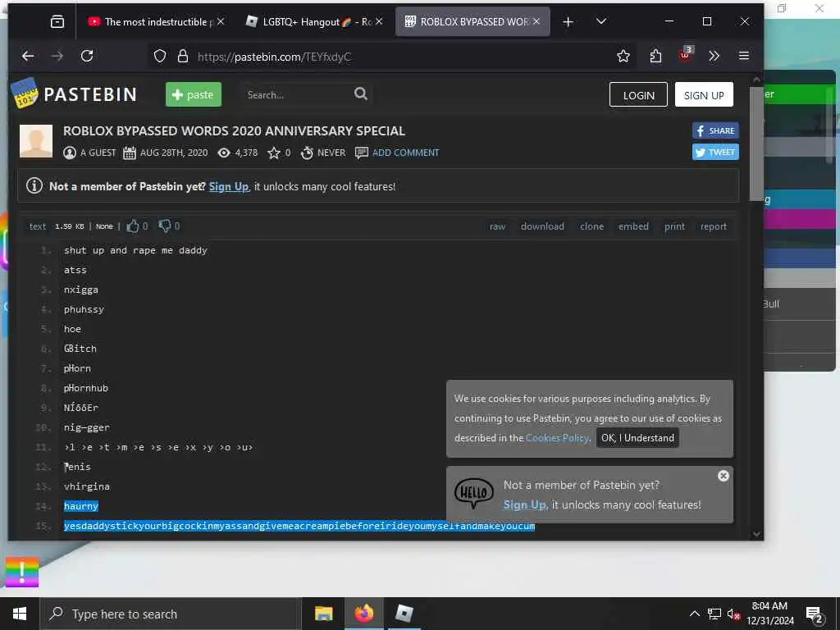Download the paste

542,226
